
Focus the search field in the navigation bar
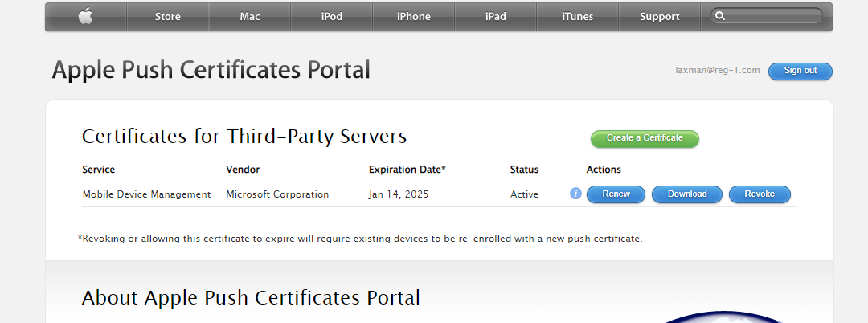(773, 16)
